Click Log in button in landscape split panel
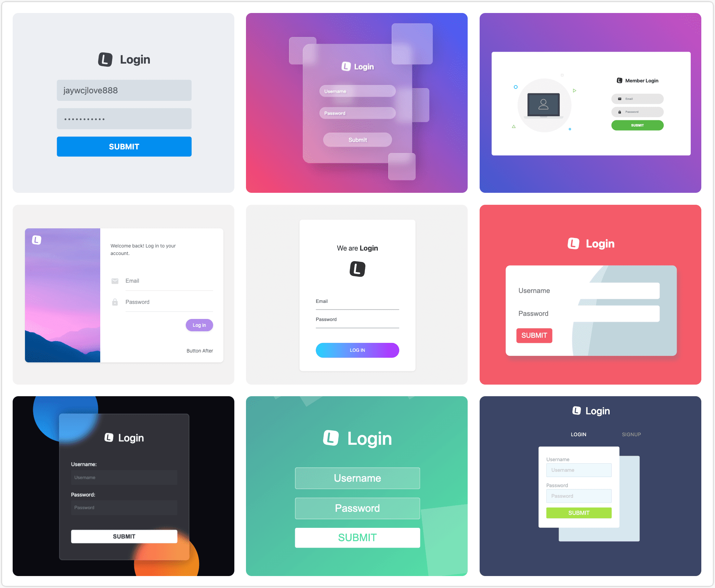715x588 pixels. 200,324
